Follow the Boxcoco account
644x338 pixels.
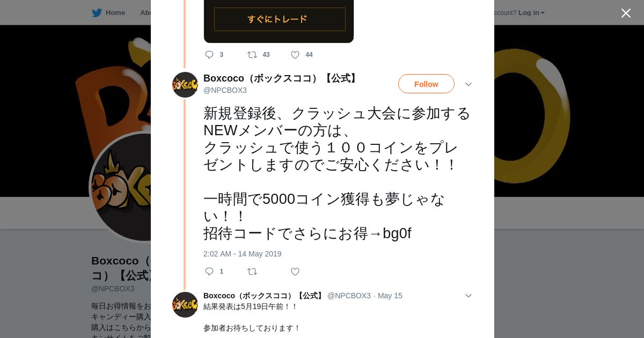click(426, 84)
